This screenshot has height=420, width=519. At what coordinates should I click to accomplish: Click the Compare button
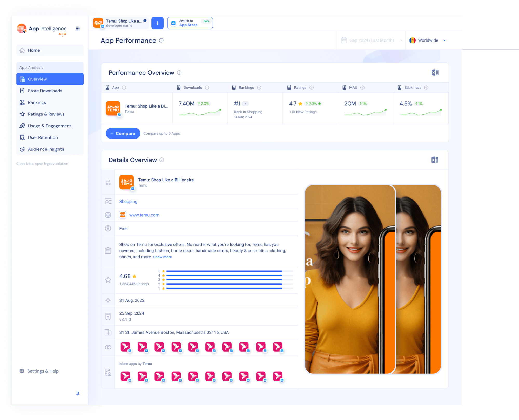pos(123,133)
